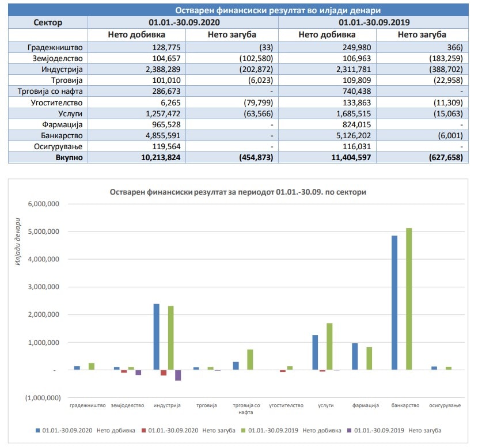The width and height of the screenshot is (482, 448).
Task: Select the chart title text
Action: click(238, 192)
